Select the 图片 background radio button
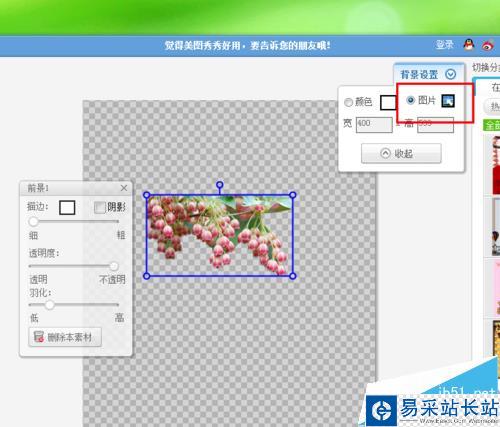Viewport: 500px width, 427px height. tap(411, 100)
